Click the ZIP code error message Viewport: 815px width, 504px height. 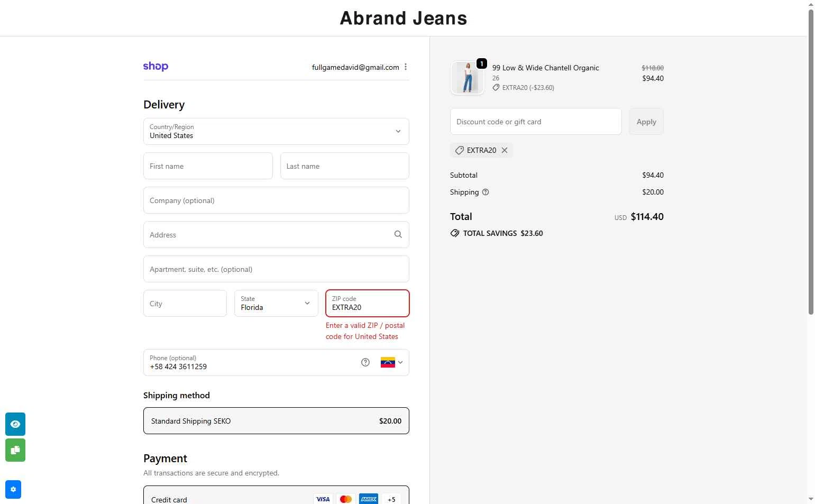coord(365,331)
